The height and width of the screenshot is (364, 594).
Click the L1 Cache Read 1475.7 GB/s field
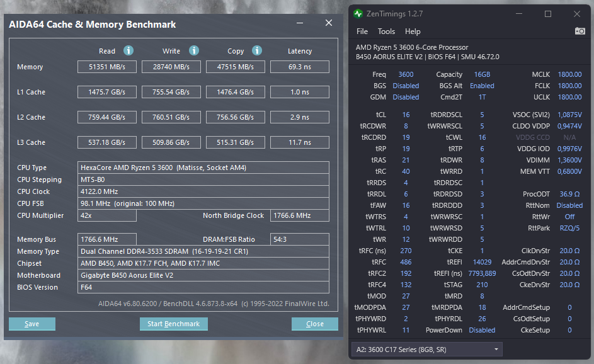coord(107,92)
